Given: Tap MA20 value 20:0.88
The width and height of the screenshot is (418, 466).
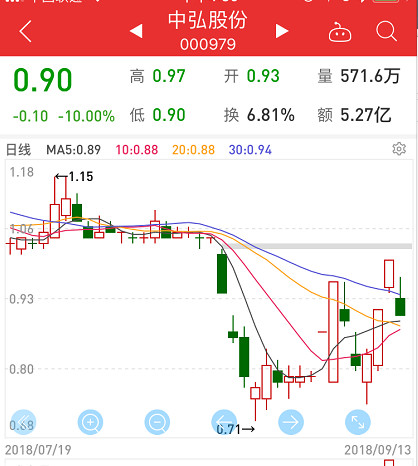Looking at the screenshot, I should tap(193, 150).
